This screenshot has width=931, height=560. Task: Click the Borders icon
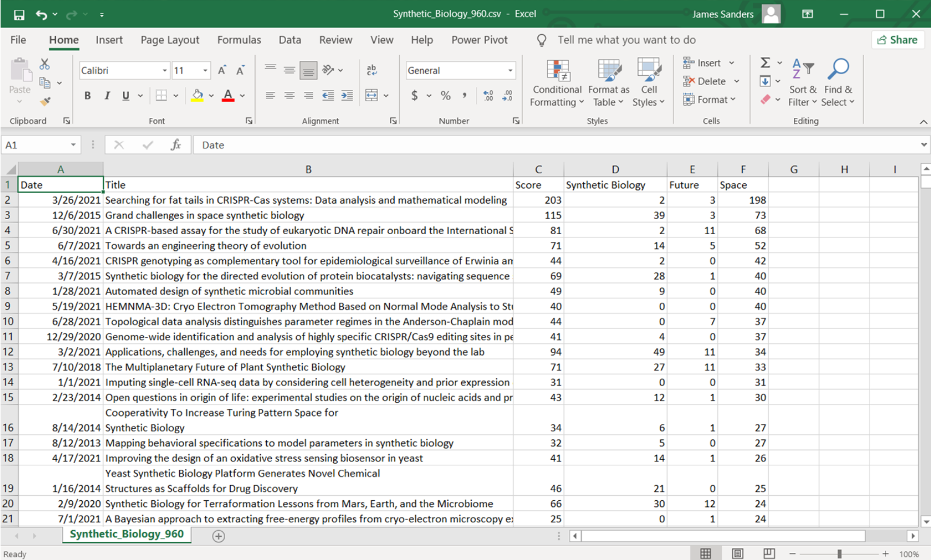click(x=161, y=95)
